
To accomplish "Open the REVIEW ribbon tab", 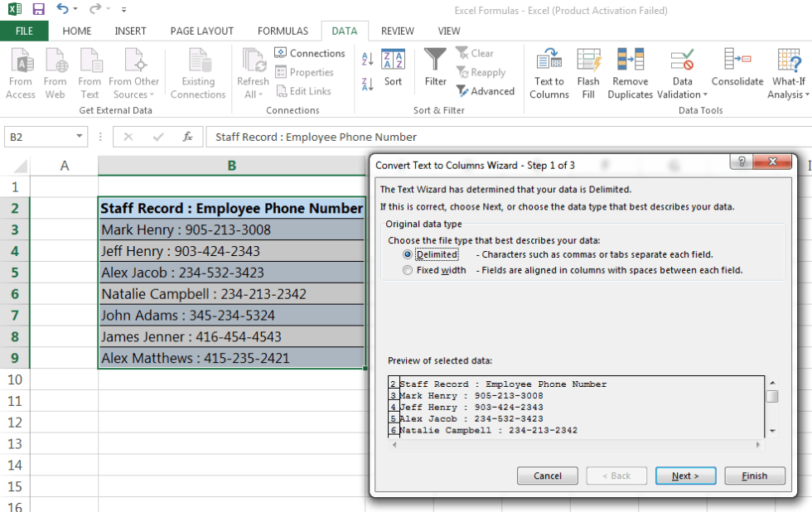I will pyautogui.click(x=397, y=31).
